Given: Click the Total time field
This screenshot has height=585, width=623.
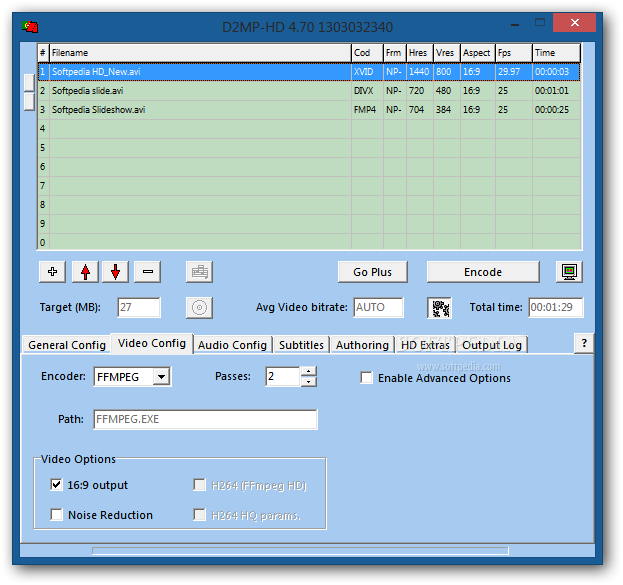Looking at the screenshot, I should click(x=556, y=307).
